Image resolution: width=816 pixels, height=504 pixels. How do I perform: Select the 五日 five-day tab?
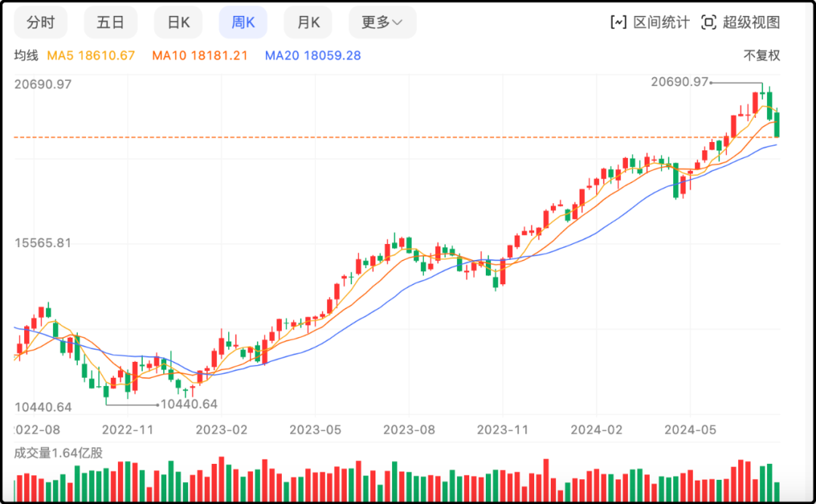[x=110, y=22]
